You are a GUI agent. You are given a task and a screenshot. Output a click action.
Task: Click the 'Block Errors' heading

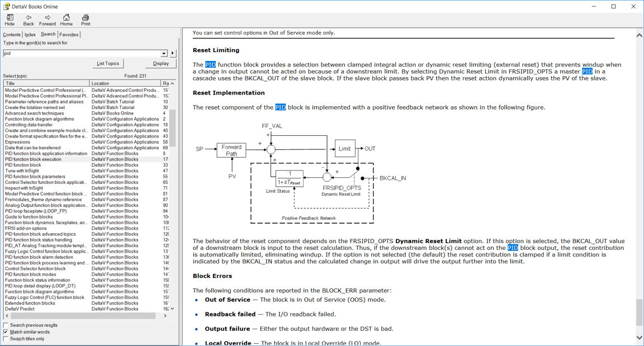(x=212, y=276)
